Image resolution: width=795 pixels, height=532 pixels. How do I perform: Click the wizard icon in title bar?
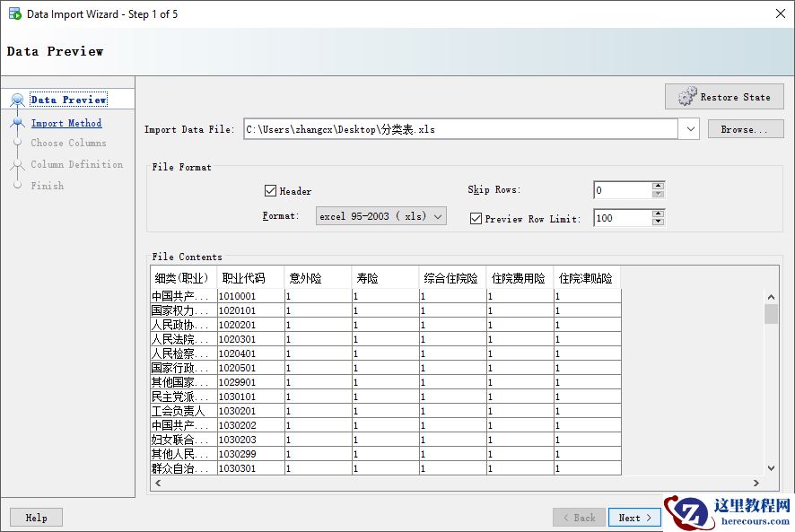click(14, 14)
